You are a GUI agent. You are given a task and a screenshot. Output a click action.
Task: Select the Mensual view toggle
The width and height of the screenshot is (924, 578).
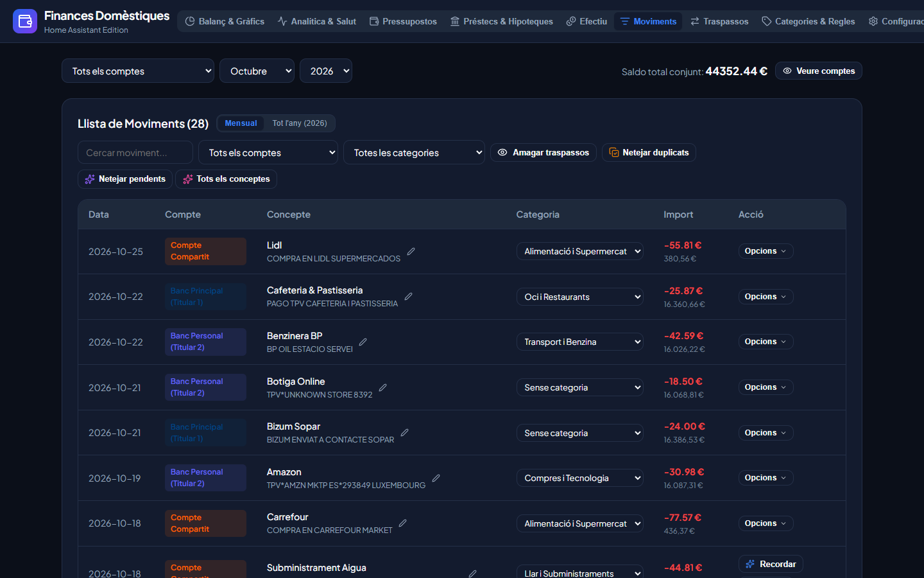click(x=241, y=123)
